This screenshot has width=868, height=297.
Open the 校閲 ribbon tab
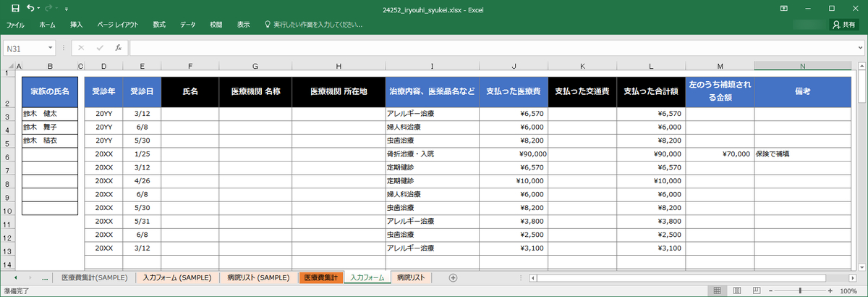coord(216,25)
